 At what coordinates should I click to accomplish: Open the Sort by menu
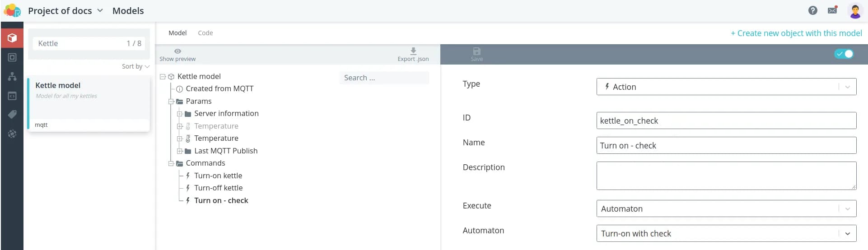pyautogui.click(x=135, y=66)
